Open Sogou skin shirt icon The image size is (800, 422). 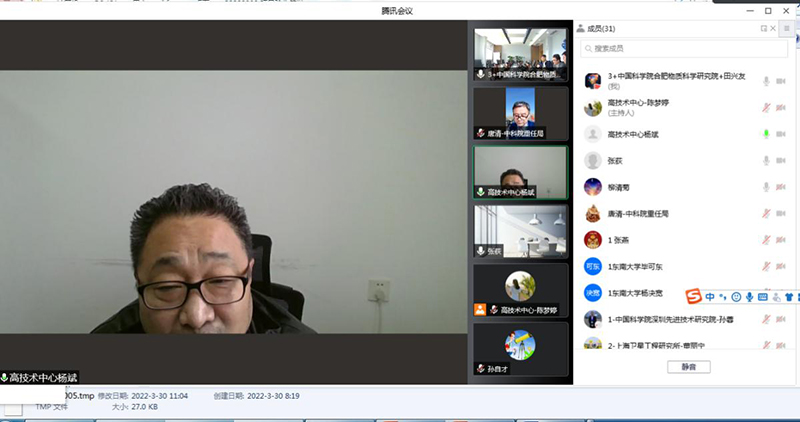pos(789,296)
